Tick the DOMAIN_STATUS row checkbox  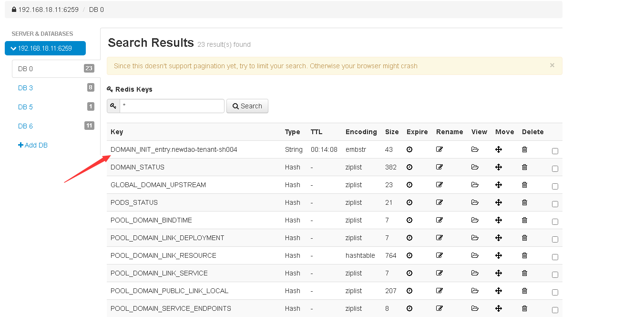[x=555, y=169]
